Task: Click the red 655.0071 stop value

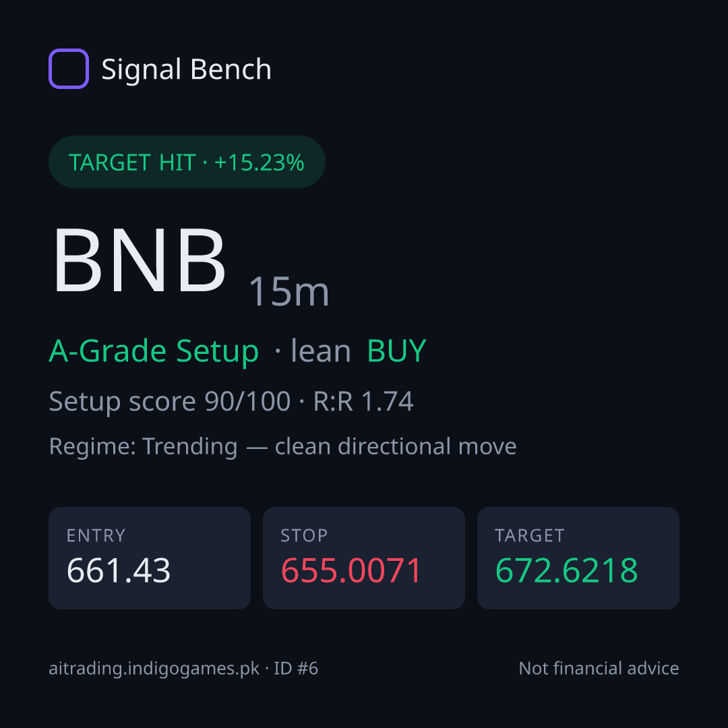Action: pos(351,570)
